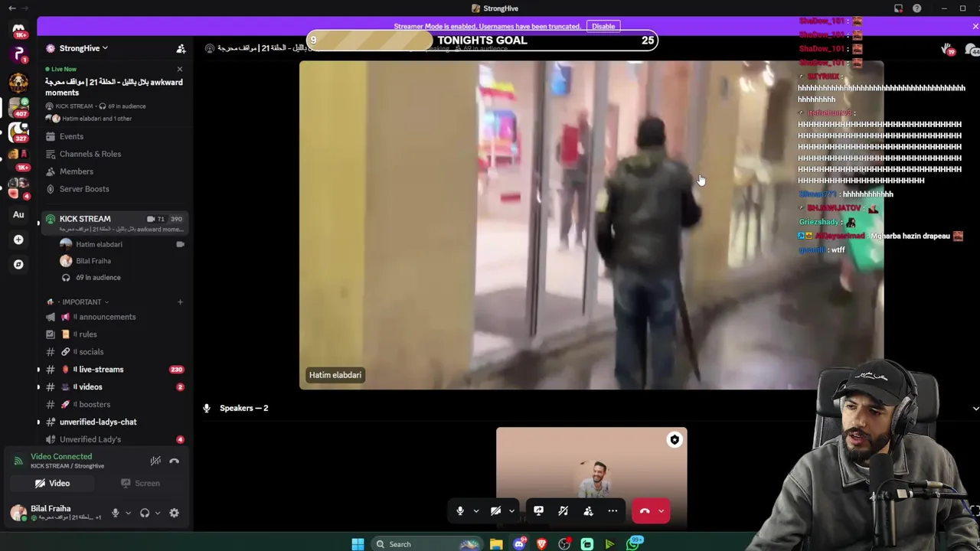Viewport: 980px width, 551px height.
Task: Open the purple P server icon
Action: pyautogui.click(x=18, y=55)
